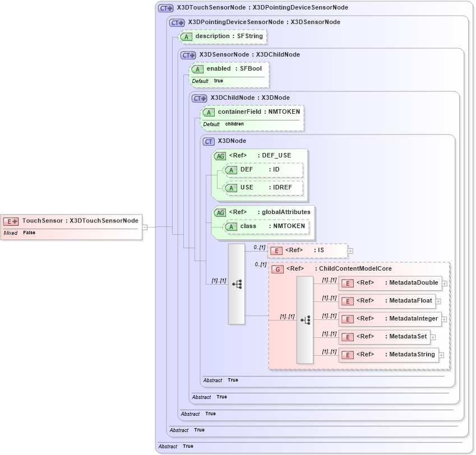
Task: Expand the MetadataSet element reference
Action: tap(433, 337)
